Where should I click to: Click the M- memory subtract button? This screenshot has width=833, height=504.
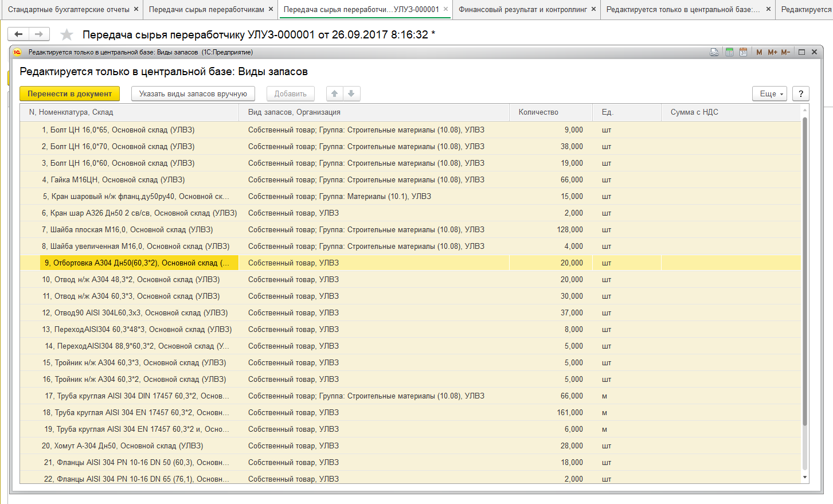point(785,52)
